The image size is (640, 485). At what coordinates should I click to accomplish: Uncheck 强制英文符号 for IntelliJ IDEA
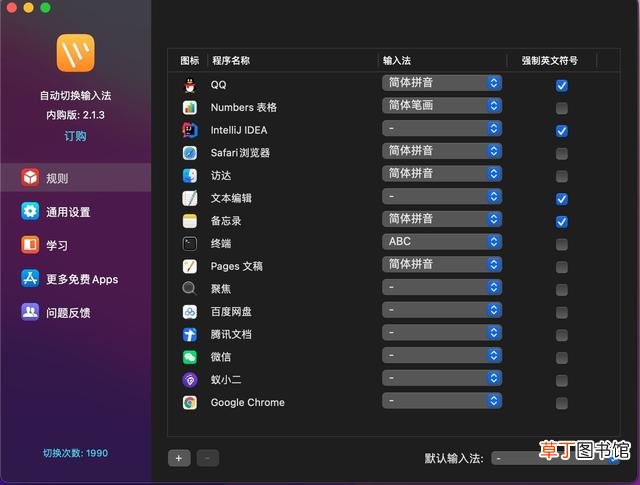point(562,131)
